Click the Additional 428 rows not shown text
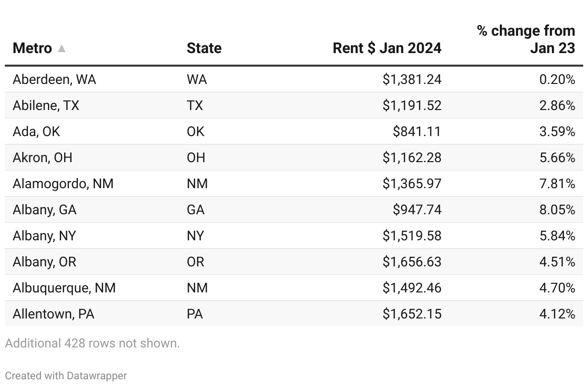Screen dimensions: 588x387 92,343
